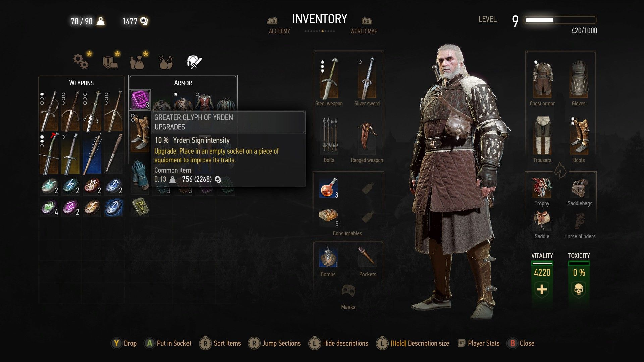The image size is (644, 362).
Task: Click the Vitality plus indicator
Action: click(x=542, y=289)
